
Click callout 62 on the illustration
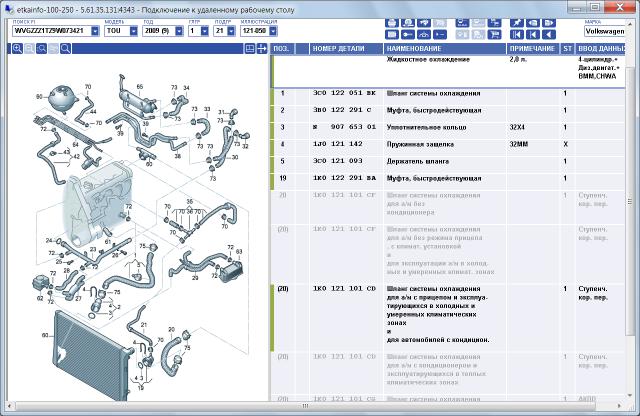pos(40,298)
